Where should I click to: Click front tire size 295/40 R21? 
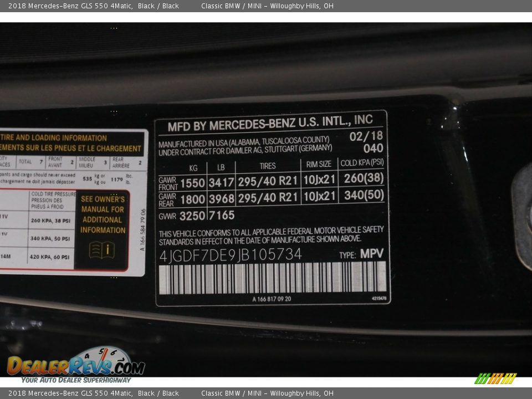tap(267, 182)
